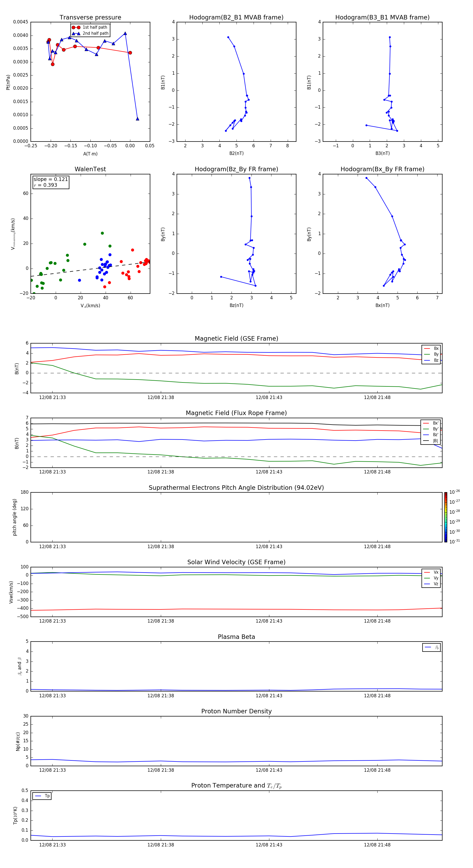473x868 pixels.
Task: Click 'Vx' in solar wind velocity legend
Action: [x=431, y=572]
